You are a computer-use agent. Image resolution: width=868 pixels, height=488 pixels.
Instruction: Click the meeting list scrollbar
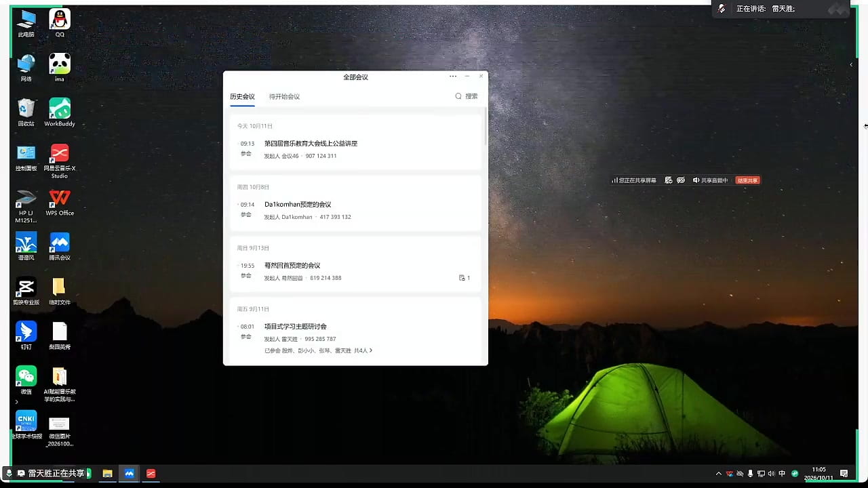486,127
